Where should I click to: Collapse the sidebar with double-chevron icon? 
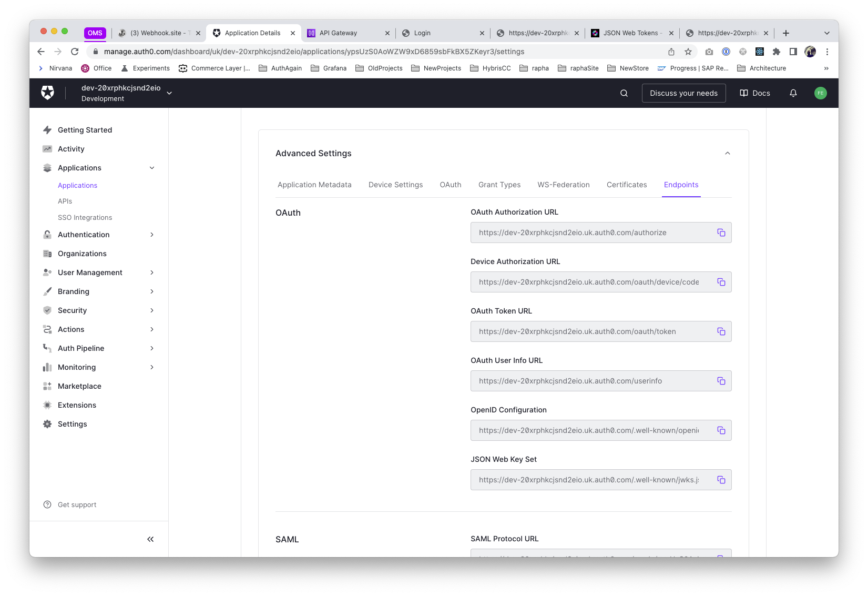[x=150, y=539]
